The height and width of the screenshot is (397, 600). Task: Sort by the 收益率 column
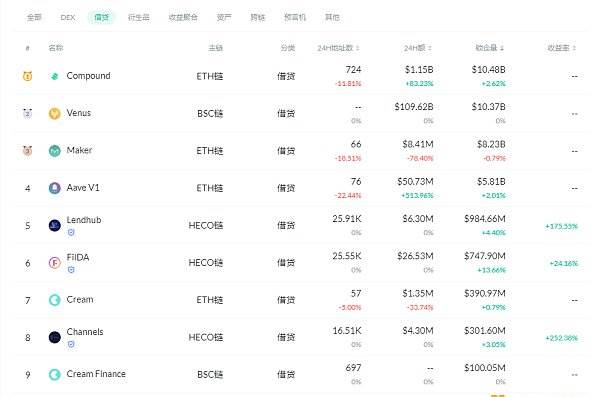[561, 48]
